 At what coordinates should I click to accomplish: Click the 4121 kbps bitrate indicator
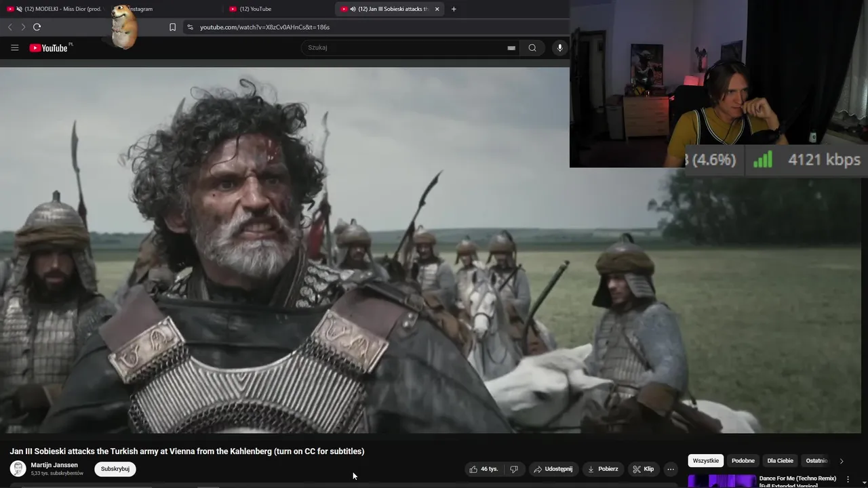pos(824,160)
